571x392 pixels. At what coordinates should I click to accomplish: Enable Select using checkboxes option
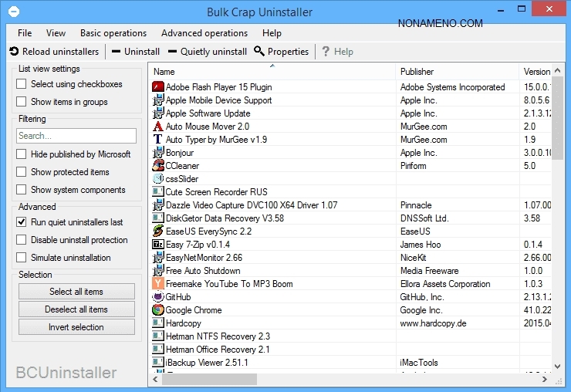coord(22,84)
